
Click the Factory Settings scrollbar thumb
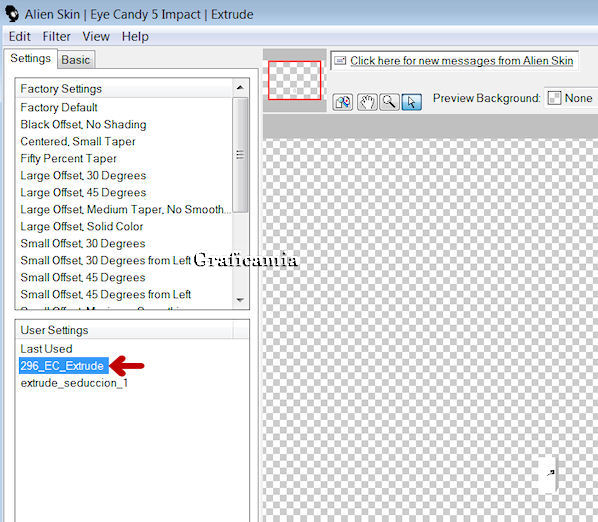click(x=240, y=155)
